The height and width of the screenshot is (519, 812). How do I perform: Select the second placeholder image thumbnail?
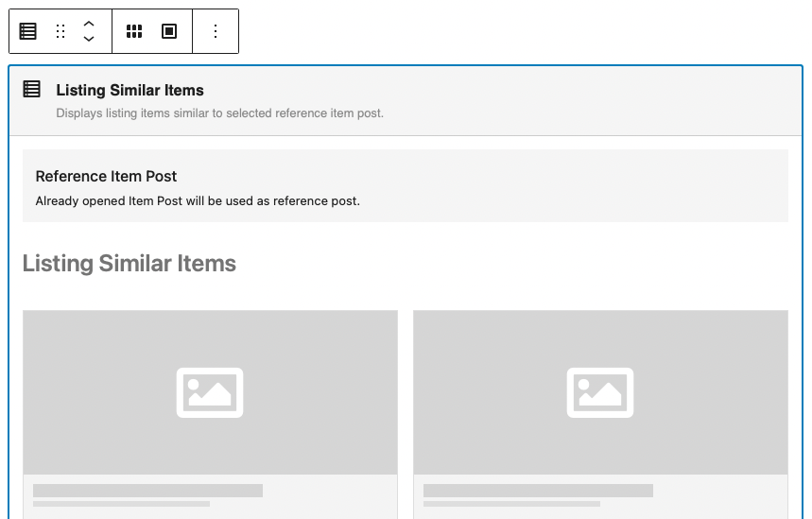(600, 392)
